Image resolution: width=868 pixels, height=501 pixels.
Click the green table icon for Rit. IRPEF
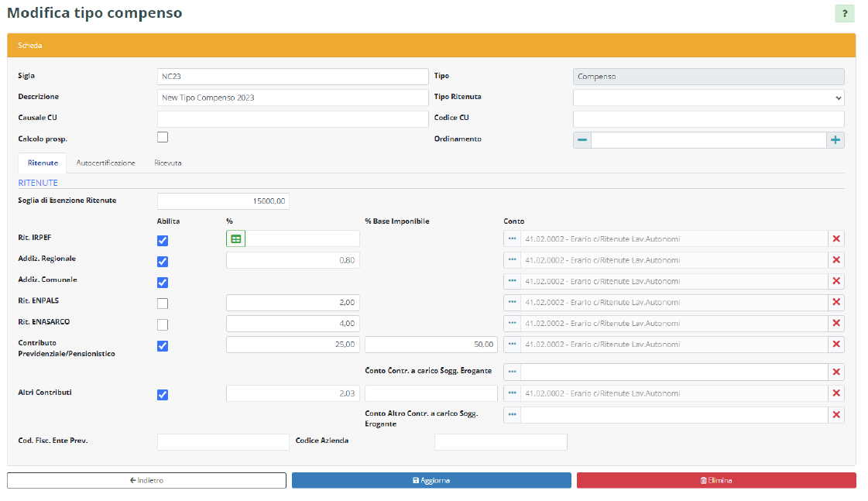235,239
